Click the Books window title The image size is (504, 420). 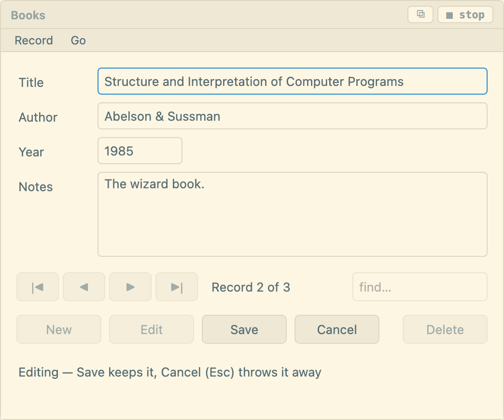(28, 15)
